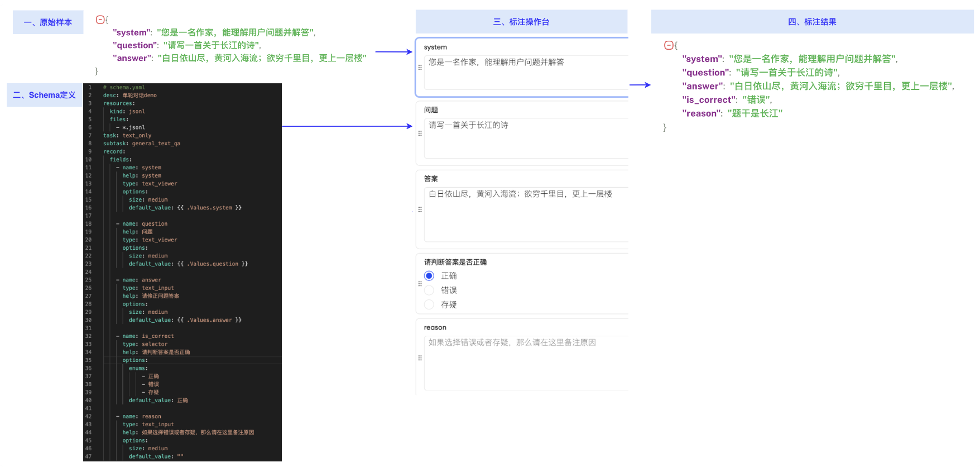This screenshot has height=467, width=980.
Task: Click the 请判断答案是否正确 label
Action: pos(455,262)
